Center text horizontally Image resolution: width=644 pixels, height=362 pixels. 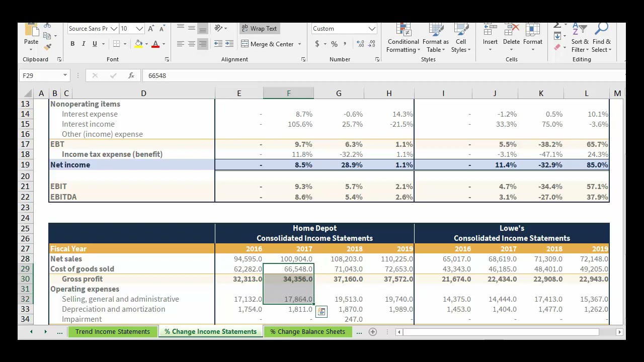191,44
